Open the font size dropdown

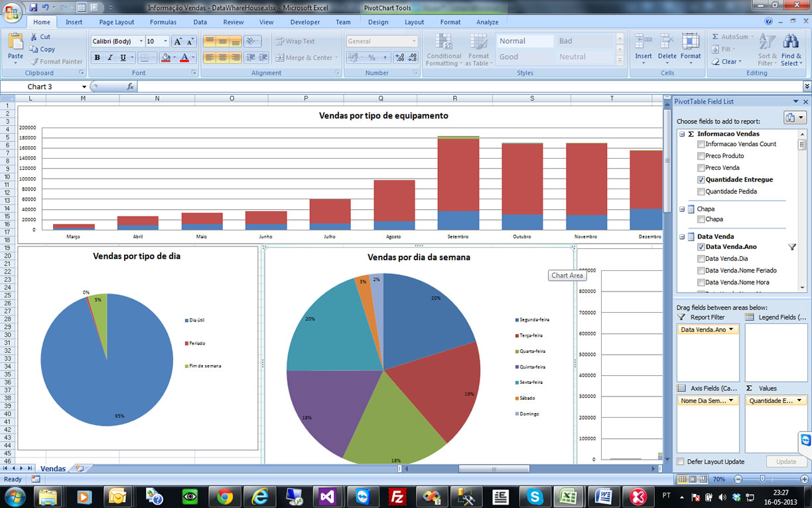point(166,41)
